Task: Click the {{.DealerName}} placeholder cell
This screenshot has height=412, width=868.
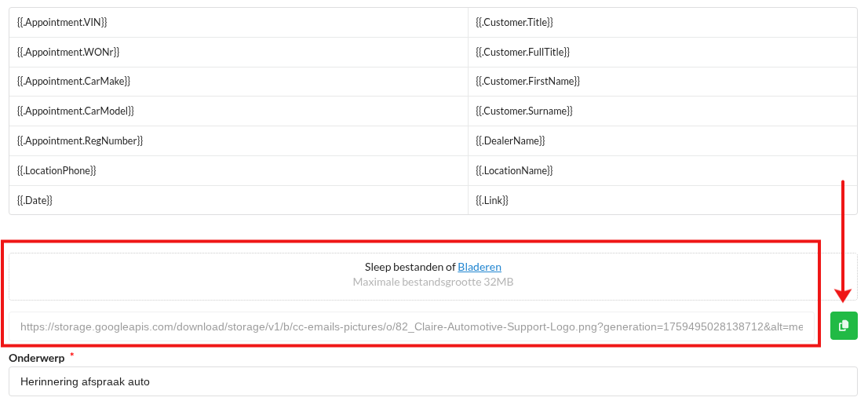Action: (510, 141)
